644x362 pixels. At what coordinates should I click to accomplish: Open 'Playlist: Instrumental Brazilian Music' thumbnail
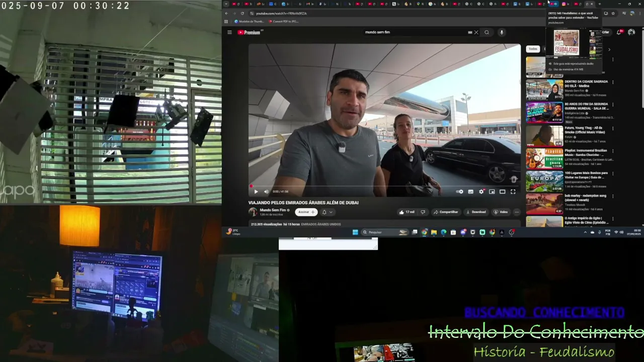tap(544, 158)
